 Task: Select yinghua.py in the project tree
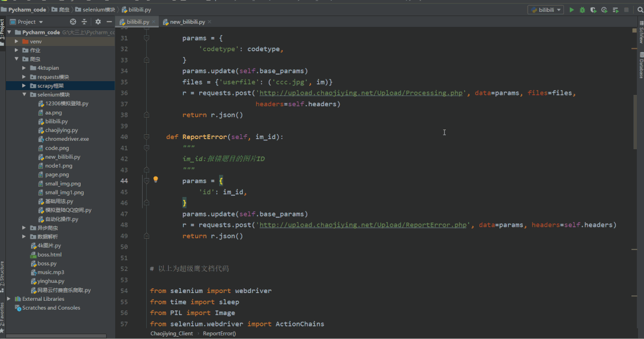click(51, 281)
